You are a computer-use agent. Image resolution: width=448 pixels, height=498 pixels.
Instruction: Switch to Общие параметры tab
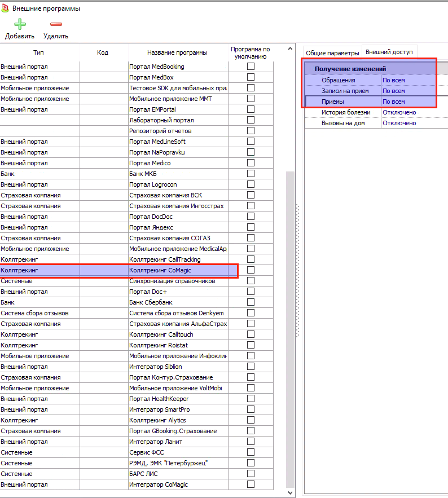[x=332, y=53]
